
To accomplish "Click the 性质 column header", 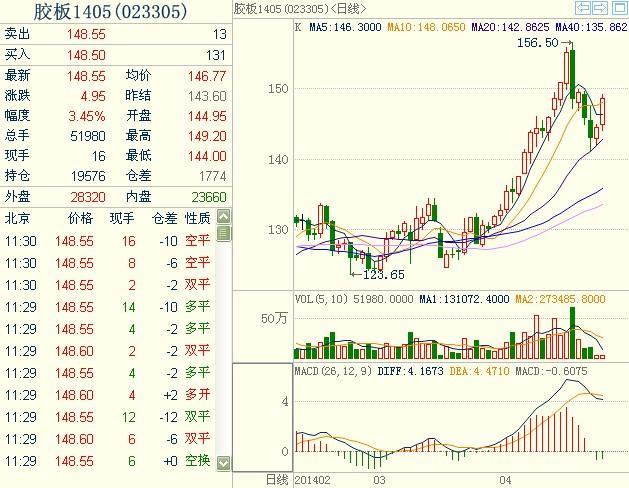I will point(198,217).
